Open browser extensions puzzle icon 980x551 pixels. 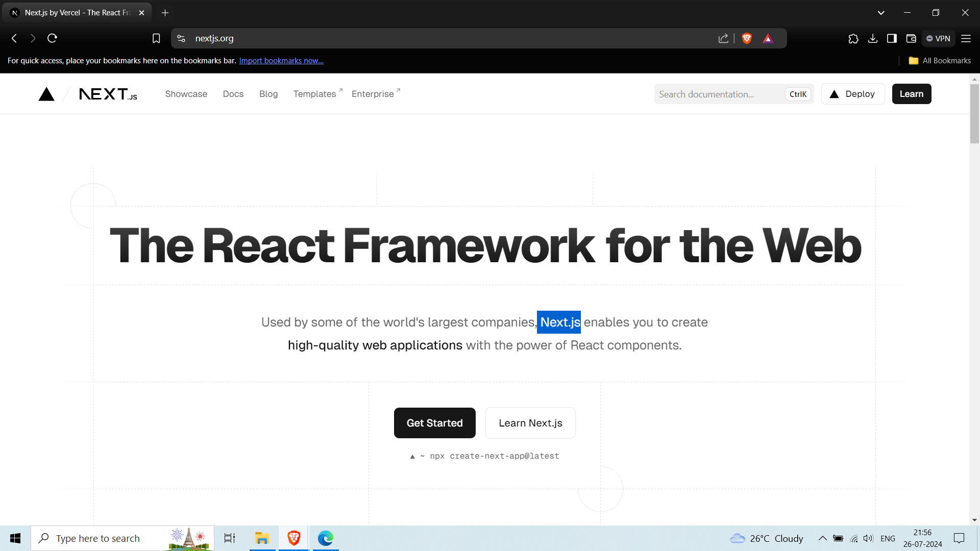click(x=853, y=38)
